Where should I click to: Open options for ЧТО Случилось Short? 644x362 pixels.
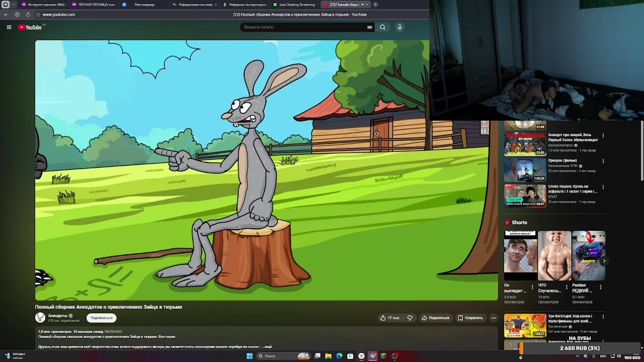[567, 287]
